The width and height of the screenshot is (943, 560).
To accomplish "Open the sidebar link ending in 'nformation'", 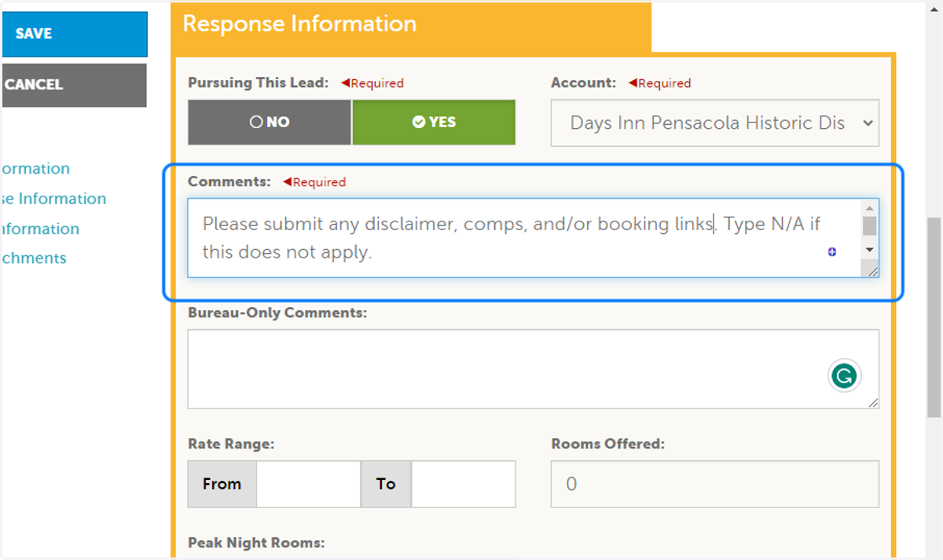I will [x=40, y=229].
